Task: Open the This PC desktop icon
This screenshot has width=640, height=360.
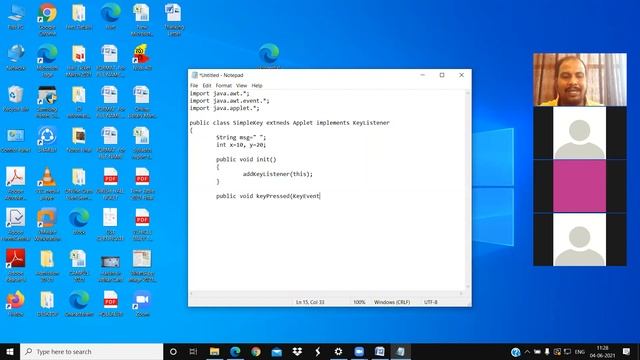Action: [16, 16]
